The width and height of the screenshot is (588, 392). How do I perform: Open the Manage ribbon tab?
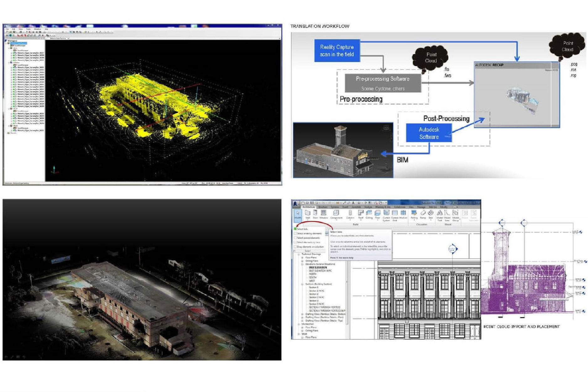(421, 207)
